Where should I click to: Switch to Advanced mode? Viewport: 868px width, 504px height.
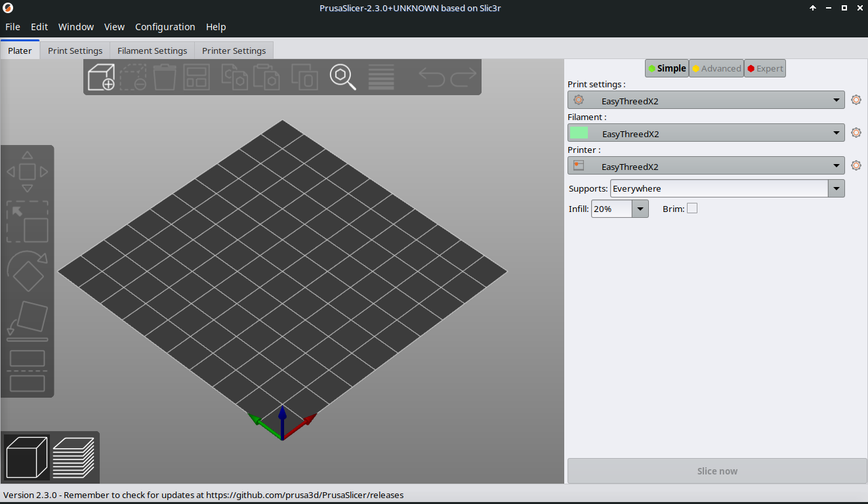(x=716, y=68)
